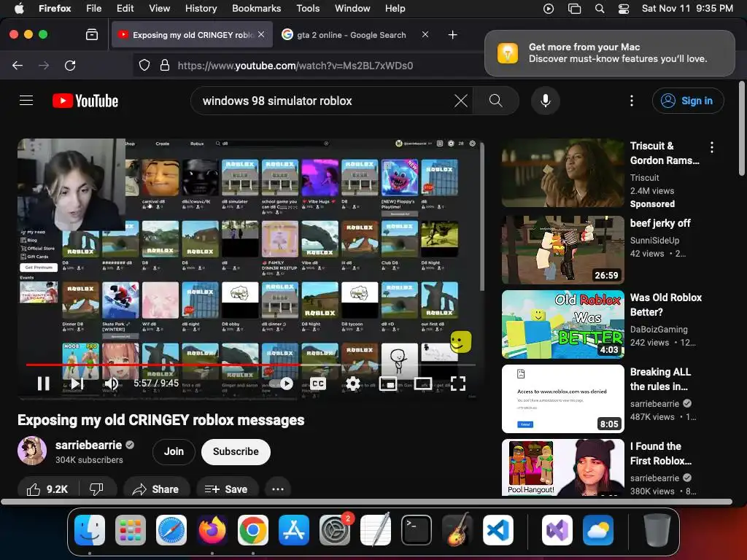The width and height of the screenshot is (747, 560).
Task: Open the Bookmarks menu
Action: click(256, 8)
